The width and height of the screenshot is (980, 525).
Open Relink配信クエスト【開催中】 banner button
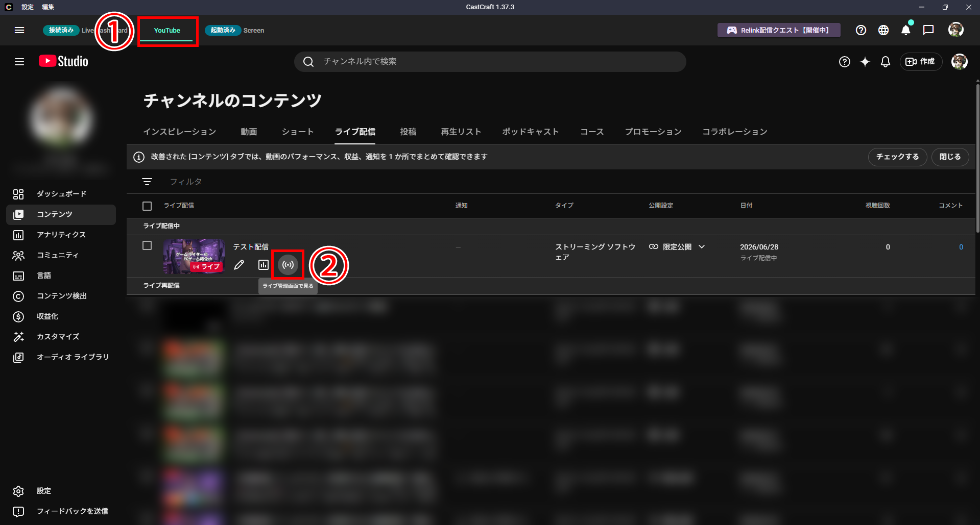click(780, 30)
